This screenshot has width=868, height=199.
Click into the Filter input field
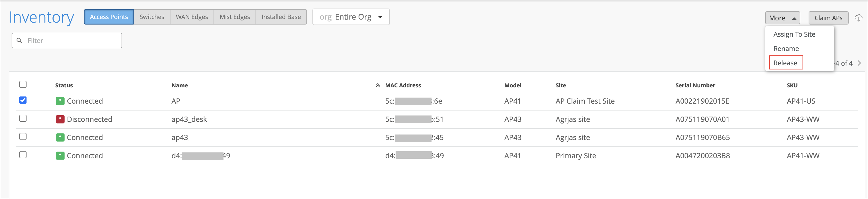(72, 40)
